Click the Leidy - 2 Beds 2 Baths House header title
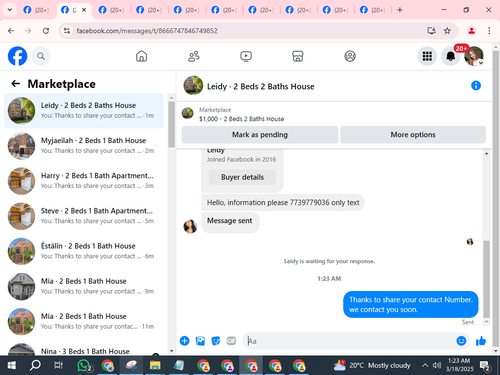 (260, 87)
